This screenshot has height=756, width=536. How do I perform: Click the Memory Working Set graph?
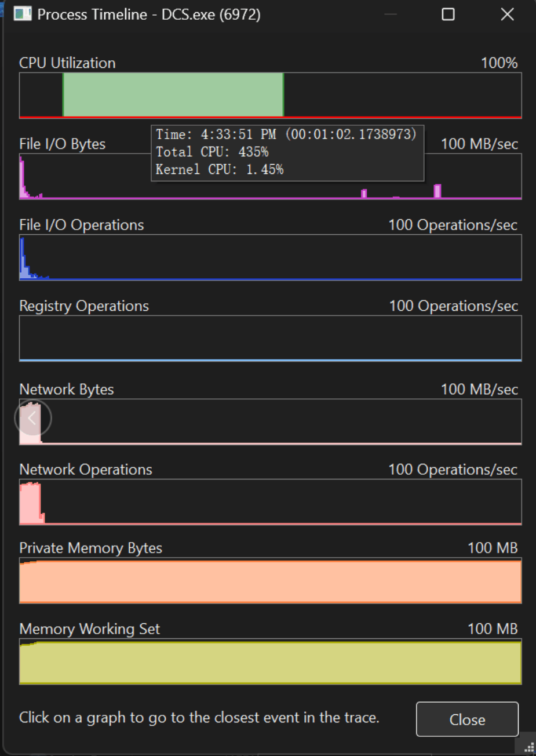tap(270, 661)
